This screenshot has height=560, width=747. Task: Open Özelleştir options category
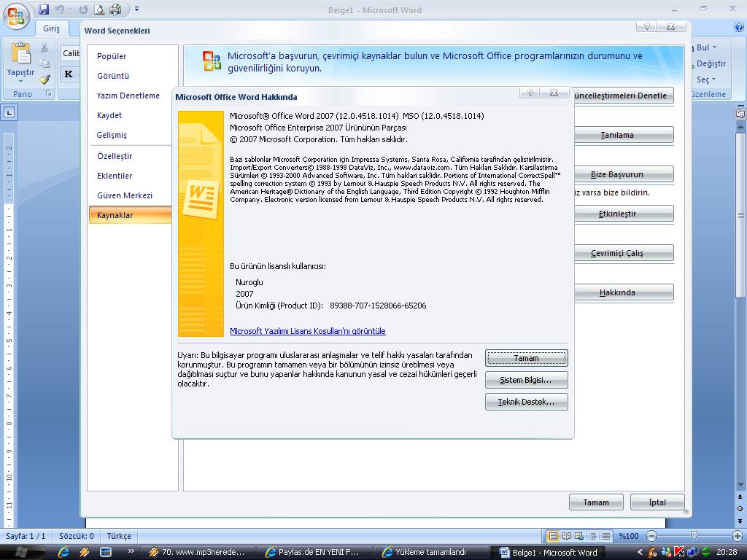click(x=115, y=156)
